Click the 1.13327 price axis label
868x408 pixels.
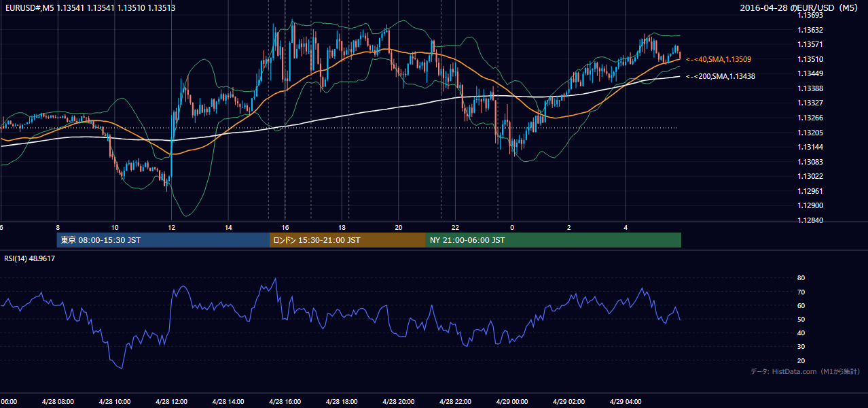point(811,103)
